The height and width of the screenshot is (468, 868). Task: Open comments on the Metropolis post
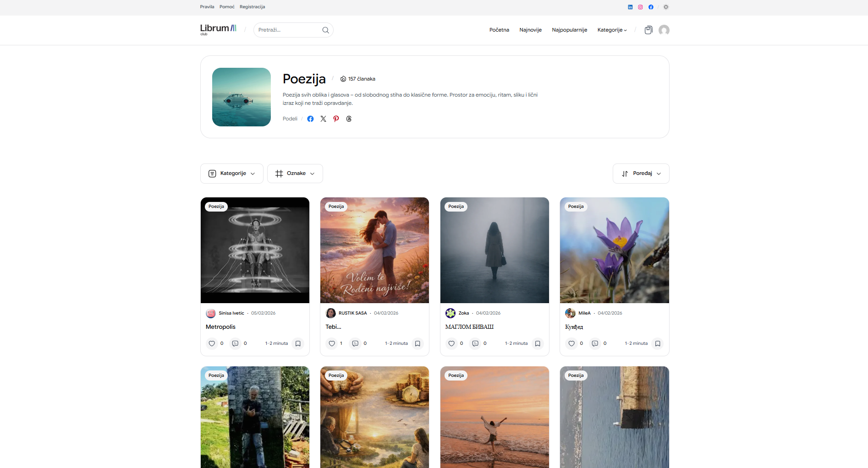(235, 343)
